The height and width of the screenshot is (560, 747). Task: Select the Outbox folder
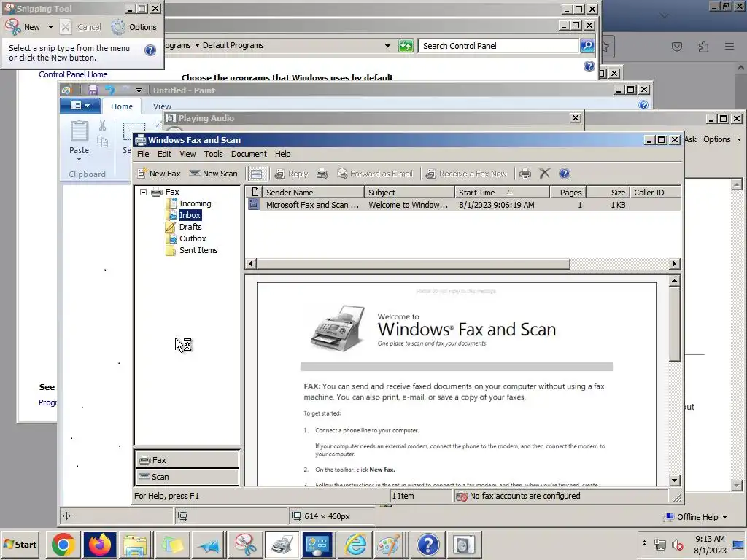[193, 238]
